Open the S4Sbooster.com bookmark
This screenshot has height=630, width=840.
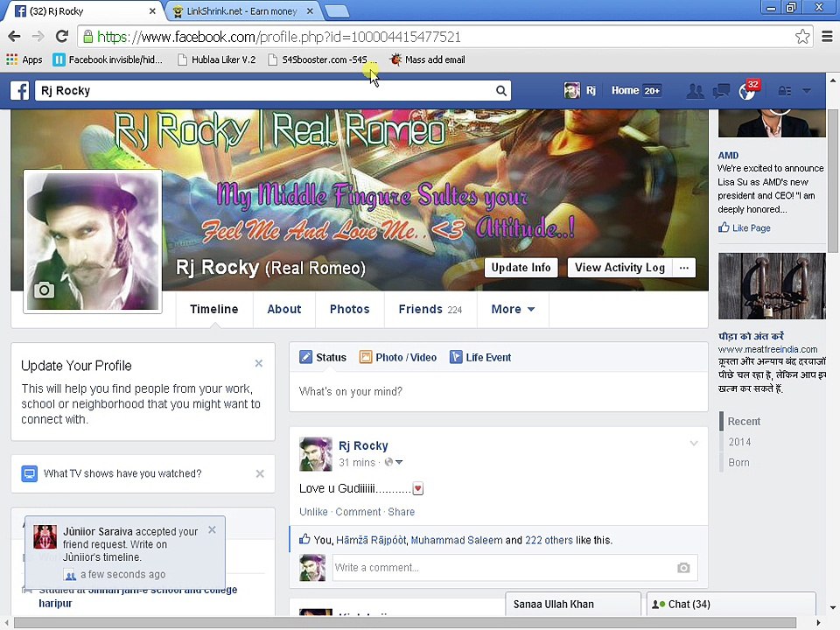point(323,59)
